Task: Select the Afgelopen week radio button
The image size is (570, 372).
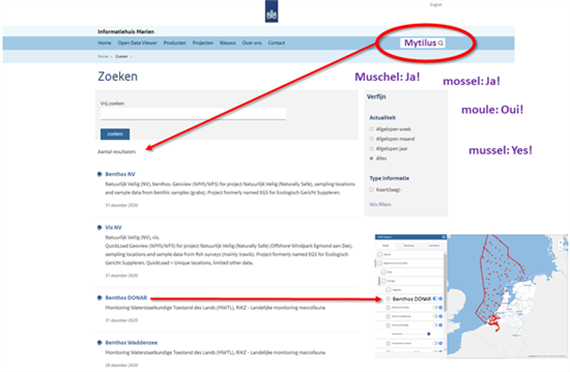Action: pyautogui.click(x=371, y=129)
